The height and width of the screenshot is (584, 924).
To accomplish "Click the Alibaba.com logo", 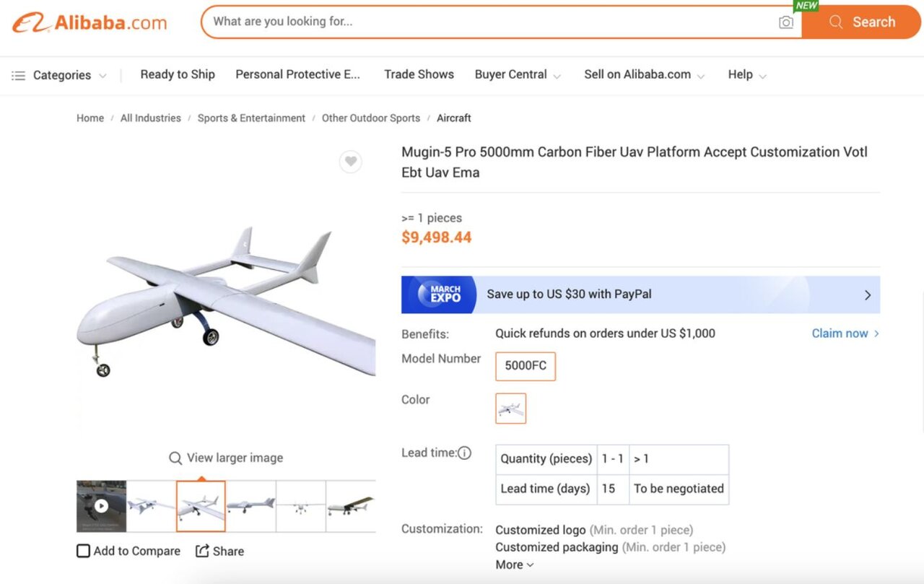I will pos(90,22).
